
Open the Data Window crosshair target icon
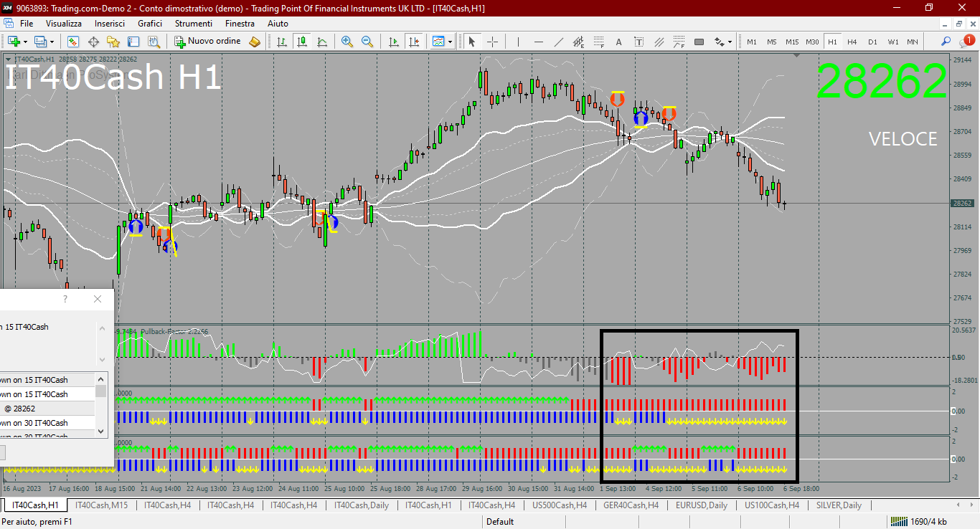click(93, 42)
